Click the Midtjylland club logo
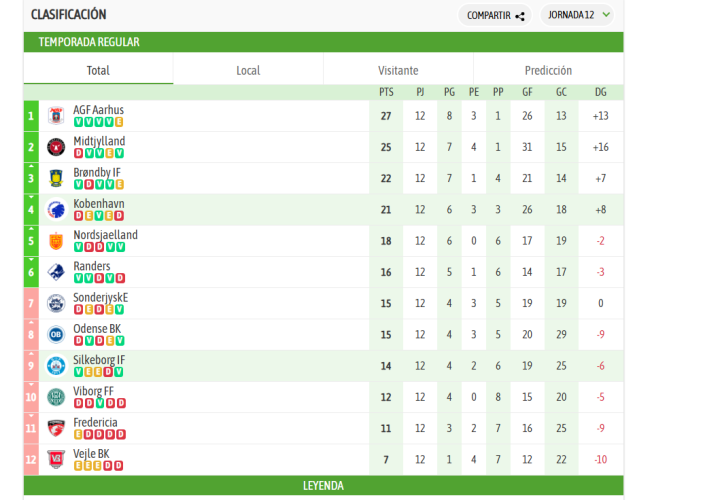This screenshot has width=720, height=500. pyautogui.click(x=56, y=147)
